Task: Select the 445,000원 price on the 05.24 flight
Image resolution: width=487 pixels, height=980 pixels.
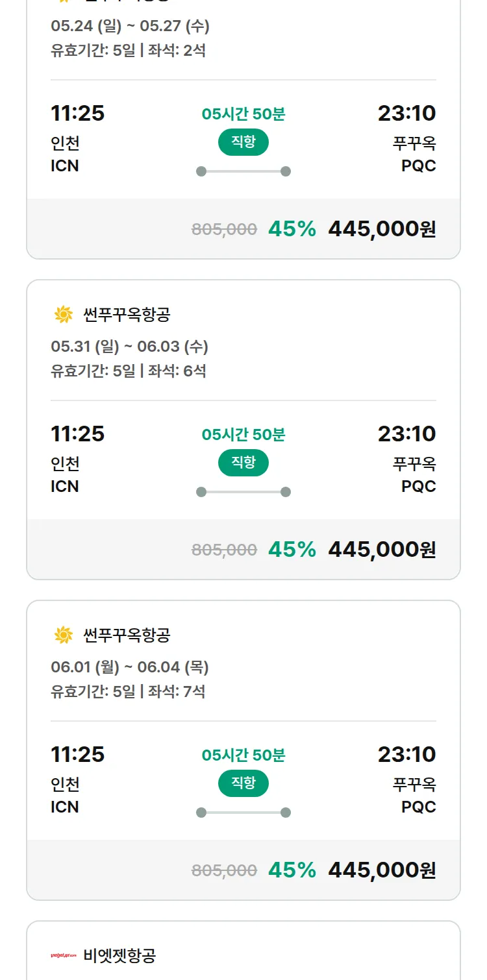Action: click(x=382, y=229)
